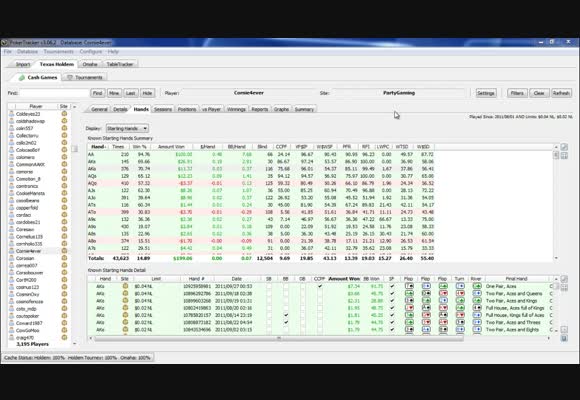Image resolution: width=580 pixels, height=400 pixels.
Task: Click the Refresh button
Action: click(x=561, y=93)
